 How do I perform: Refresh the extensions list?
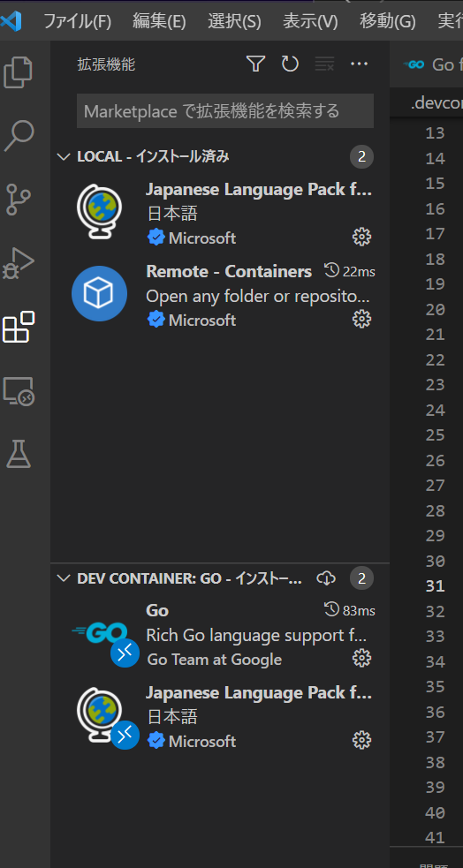click(290, 64)
